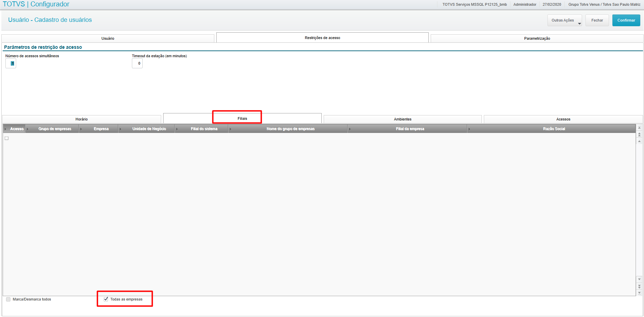Click the Confirmar button
The height and width of the screenshot is (317, 644).
tap(626, 20)
